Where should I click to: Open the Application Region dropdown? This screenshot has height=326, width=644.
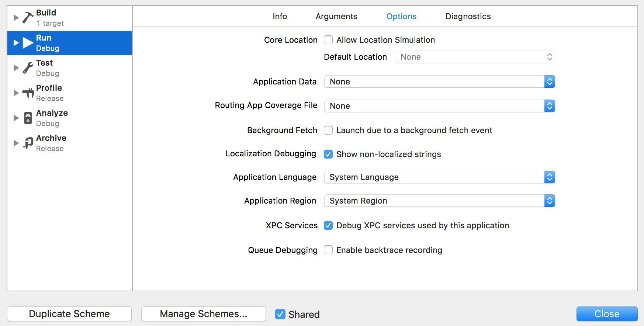point(439,201)
